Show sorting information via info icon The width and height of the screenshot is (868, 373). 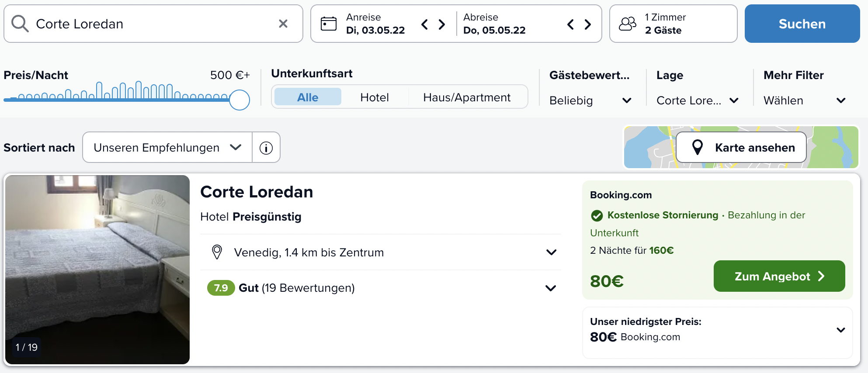click(x=266, y=148)
